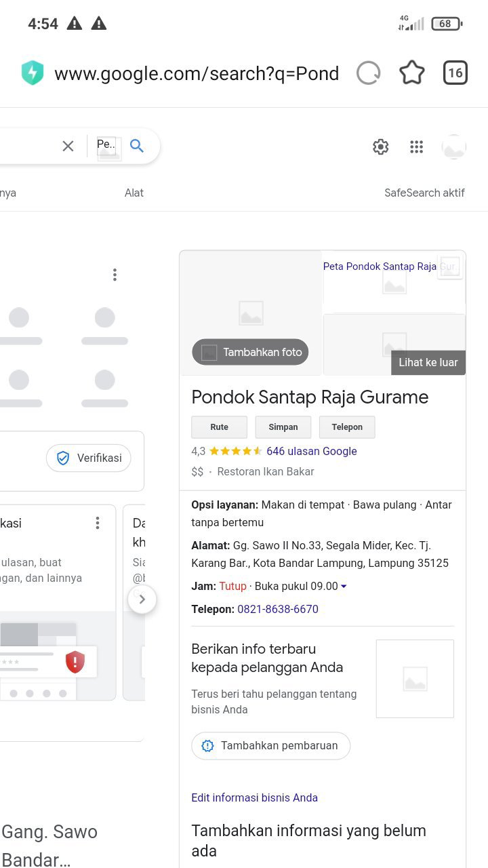Image resolution: width=488 pixels, height=868 pixels.
Task: Call phone number 0821-8638-6670
Action: 278,609
